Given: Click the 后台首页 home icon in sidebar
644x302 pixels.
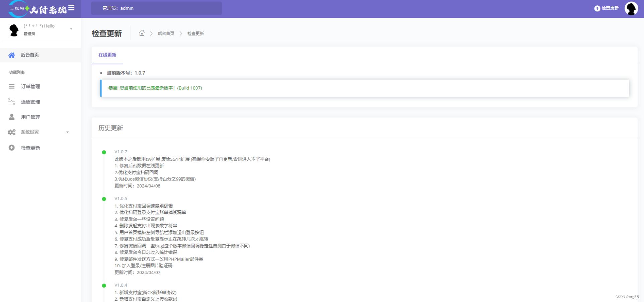Looking at the screenshot, I should [x=12, y=55].
